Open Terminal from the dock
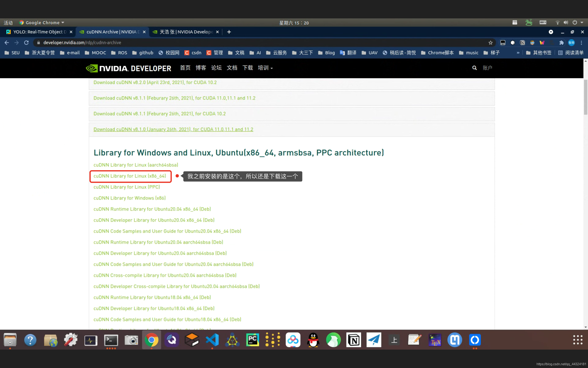This screenshot has width=588, height=368. point(111,340)
